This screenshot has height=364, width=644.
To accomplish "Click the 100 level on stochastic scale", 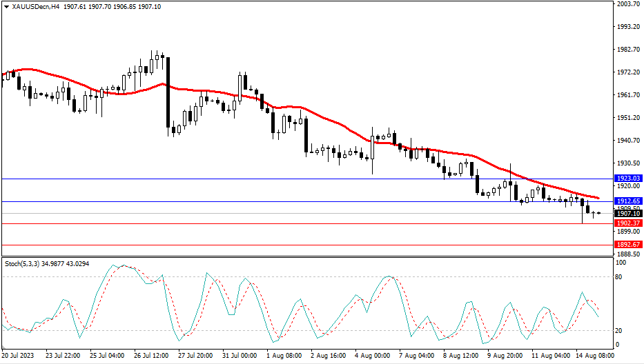I will point(621,263).
